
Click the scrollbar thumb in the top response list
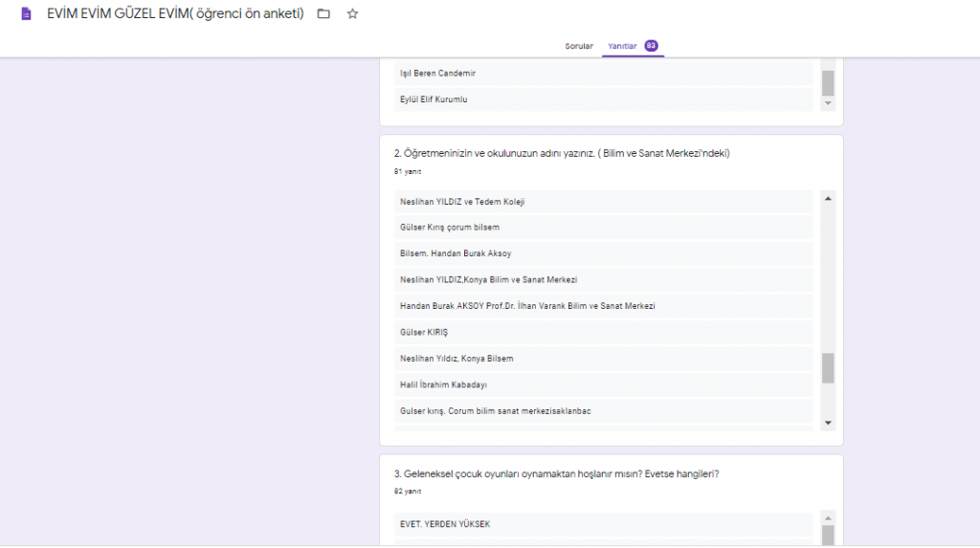pos(828,82)
